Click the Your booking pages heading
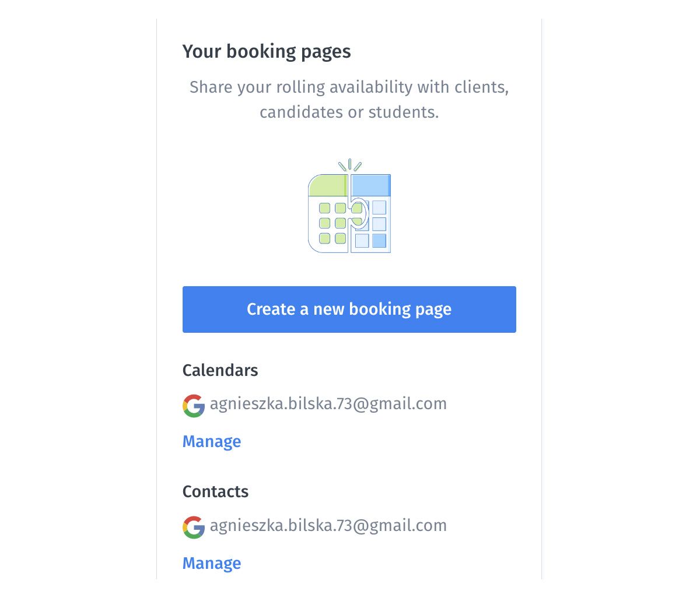Viewport: 700px width, 598px height. [x=267, y=51]
